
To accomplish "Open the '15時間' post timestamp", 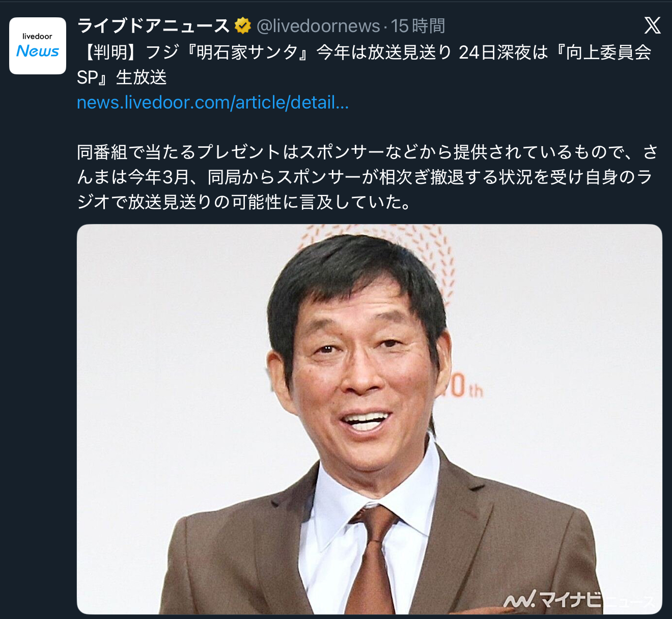I will 418,25.
